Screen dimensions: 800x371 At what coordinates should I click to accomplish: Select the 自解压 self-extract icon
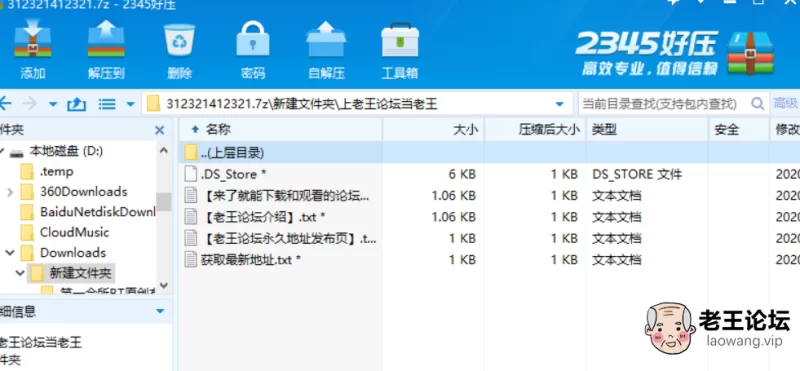[326, 39]
